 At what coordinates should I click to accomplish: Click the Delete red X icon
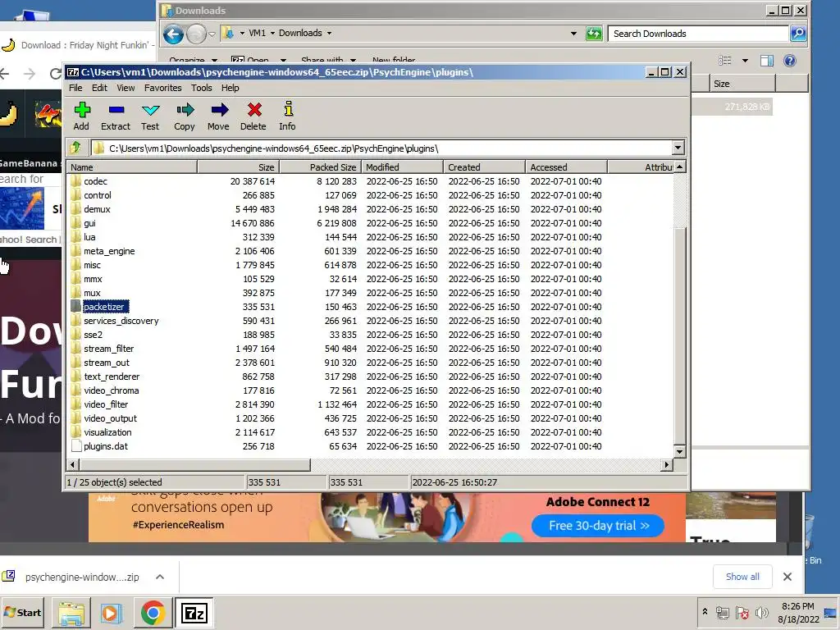pos(254,111)
